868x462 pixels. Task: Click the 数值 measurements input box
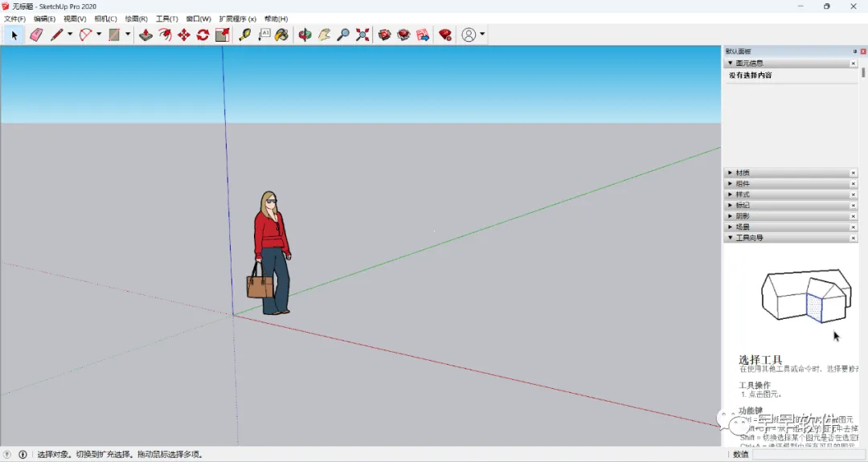tap(809, 454)
